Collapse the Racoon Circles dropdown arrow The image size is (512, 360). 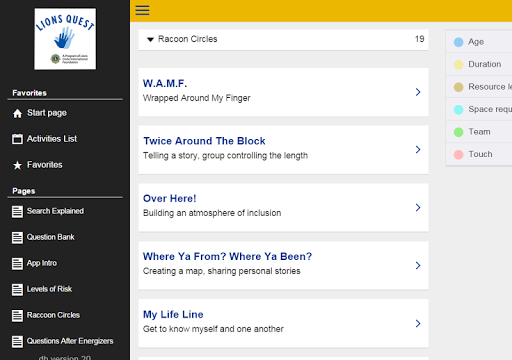point(150,40)
